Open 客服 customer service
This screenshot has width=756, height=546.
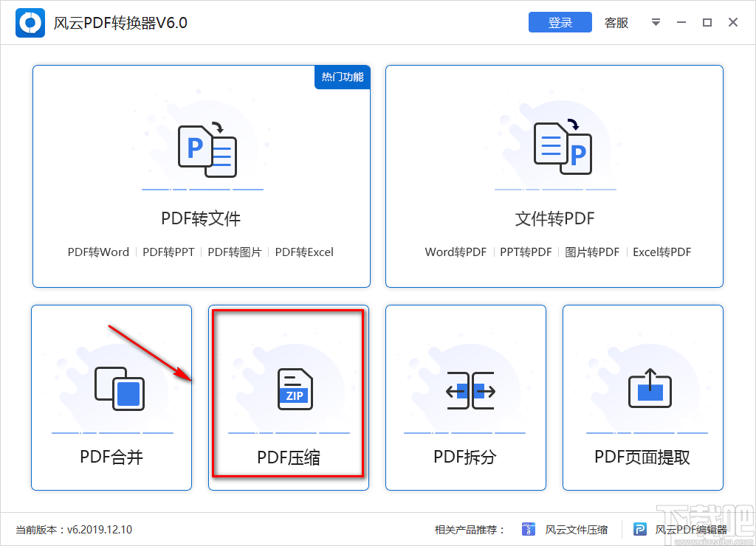coord(616,22)
